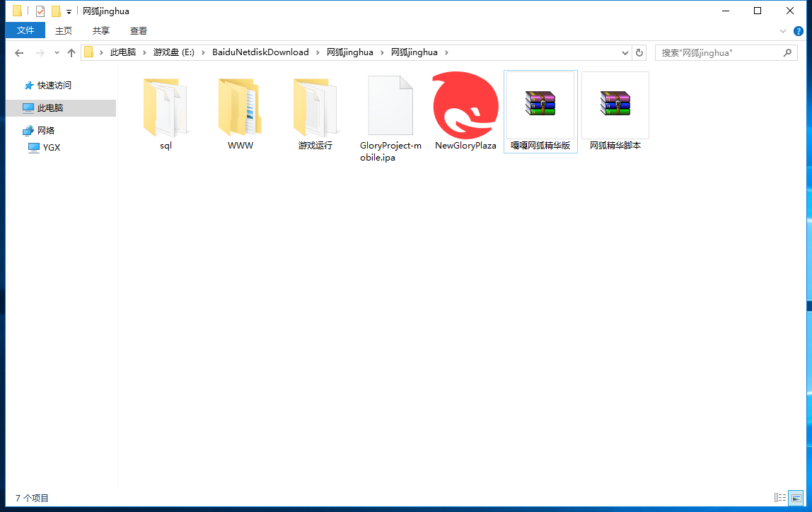Open the address bar history dropdown
Screen dimensions: 812x512
click(625, 52)
